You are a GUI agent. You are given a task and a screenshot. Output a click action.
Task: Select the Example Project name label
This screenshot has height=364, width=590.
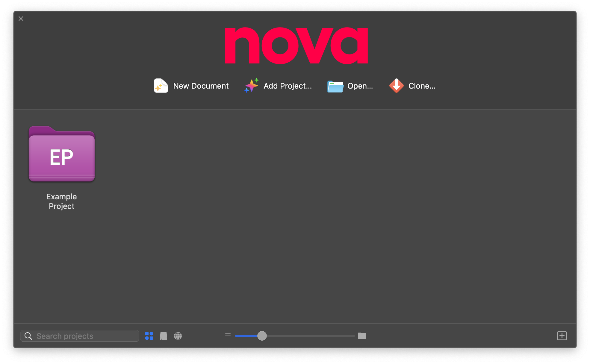(62, 201)
